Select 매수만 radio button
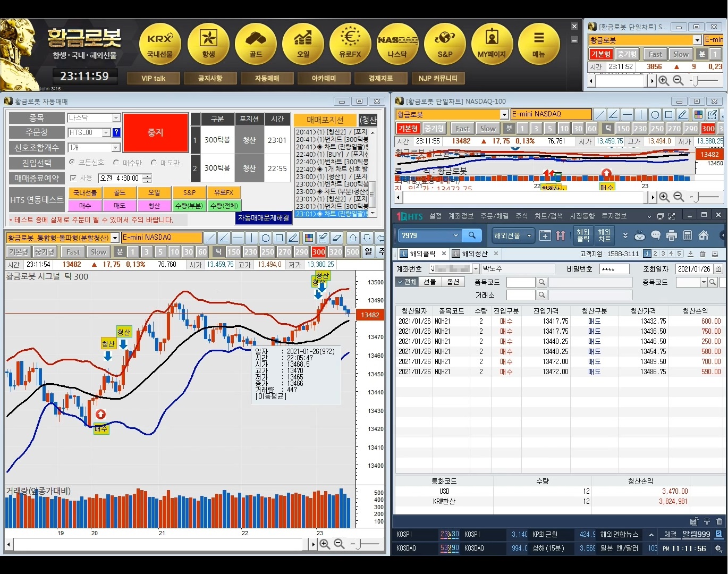 (116, 162)
